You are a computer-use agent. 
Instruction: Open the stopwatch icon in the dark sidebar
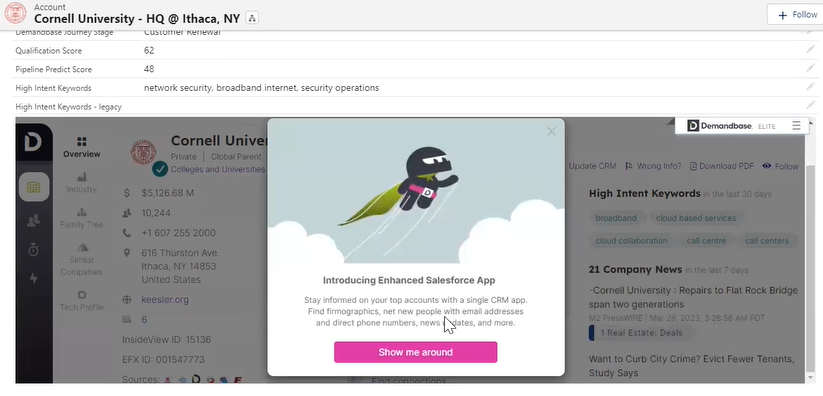pyautogui.click(x=34, y=249)
